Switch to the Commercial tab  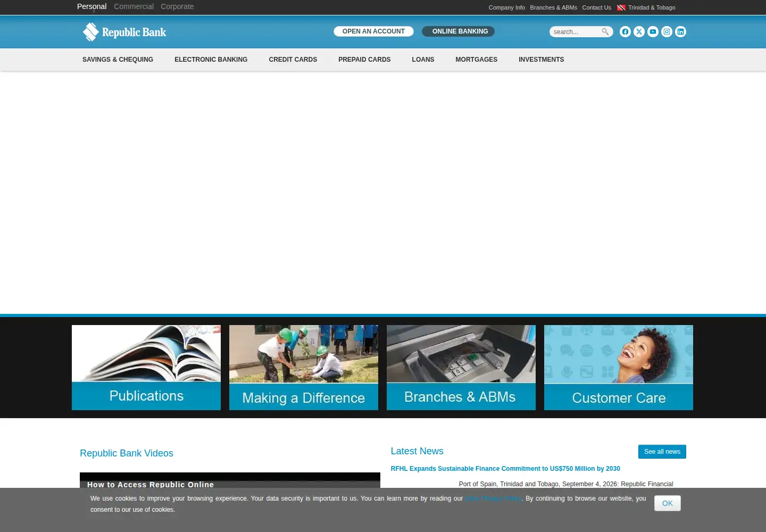(134, 6)
